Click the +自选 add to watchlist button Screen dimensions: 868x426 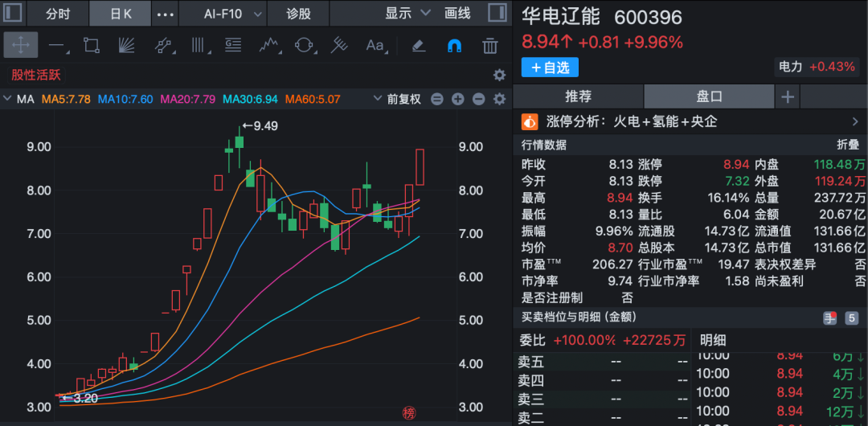coord(550,68)
